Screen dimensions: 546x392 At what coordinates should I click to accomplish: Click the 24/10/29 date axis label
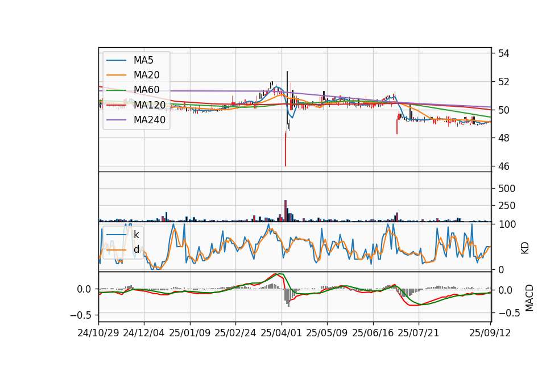pyautogui.click(x=98, y=333)
